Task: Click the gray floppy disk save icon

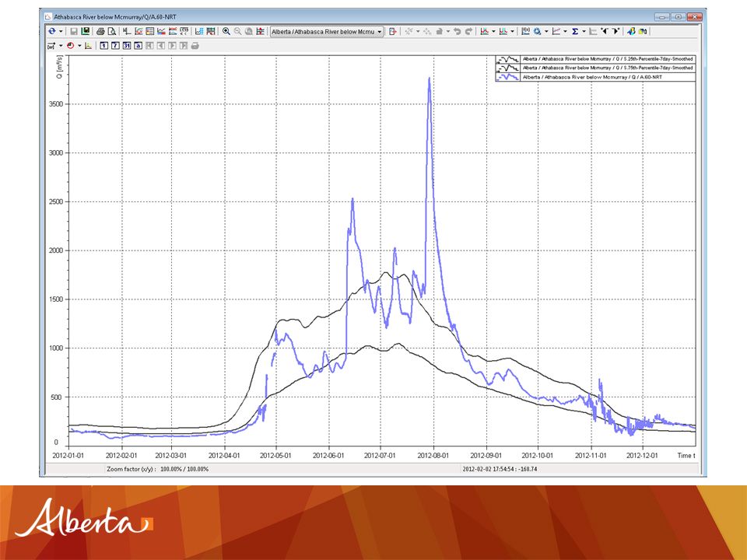Action: click(x=74, y=31)
